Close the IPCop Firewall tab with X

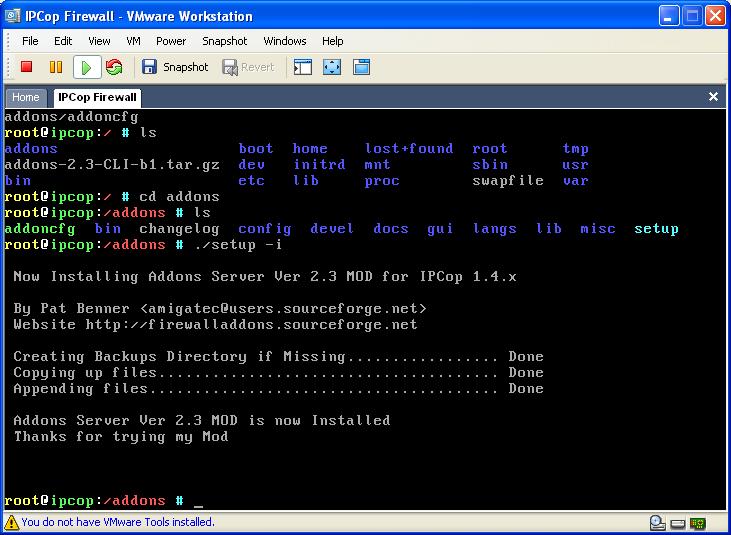pos(713,96)
